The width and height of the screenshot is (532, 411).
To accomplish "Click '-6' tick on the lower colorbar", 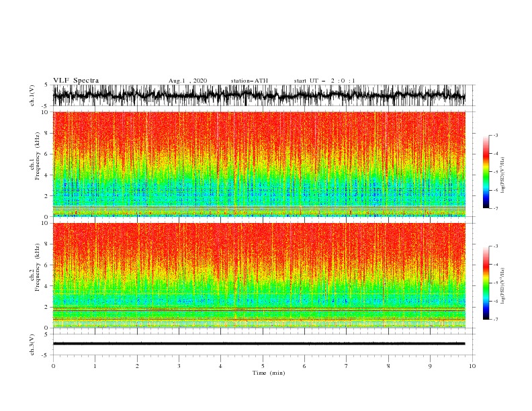I will tap(496, 301).
